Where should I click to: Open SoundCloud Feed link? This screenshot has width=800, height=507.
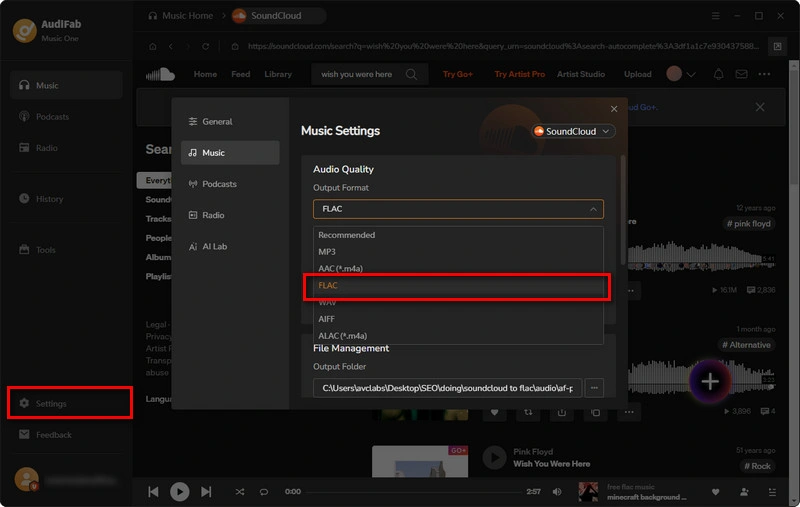click(240, 74)
